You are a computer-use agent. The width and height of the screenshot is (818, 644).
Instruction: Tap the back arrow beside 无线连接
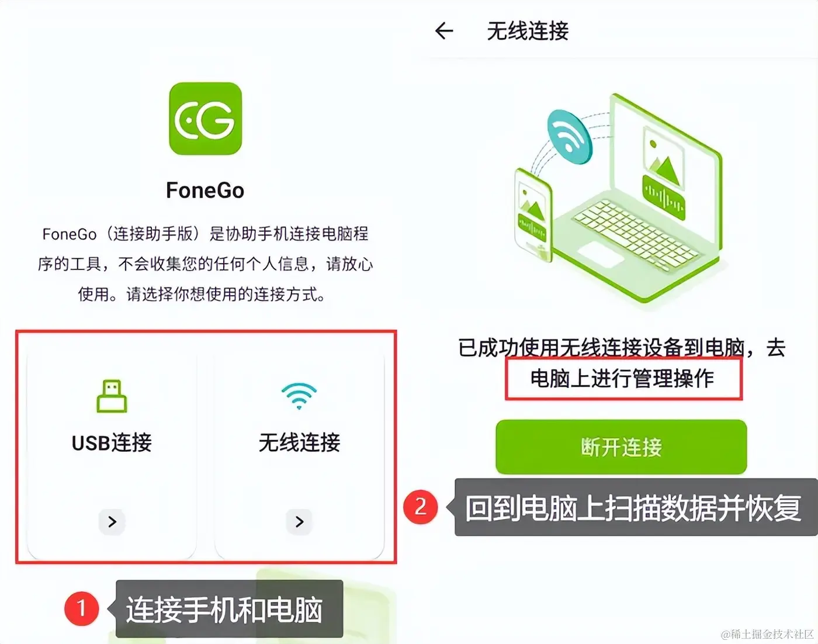click(x=445, y=31)
